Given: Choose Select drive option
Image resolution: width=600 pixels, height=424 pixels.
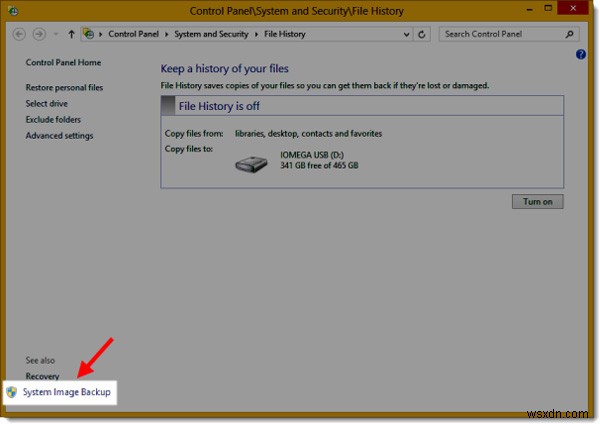Looking at the screenshot, I should point(46,103).
